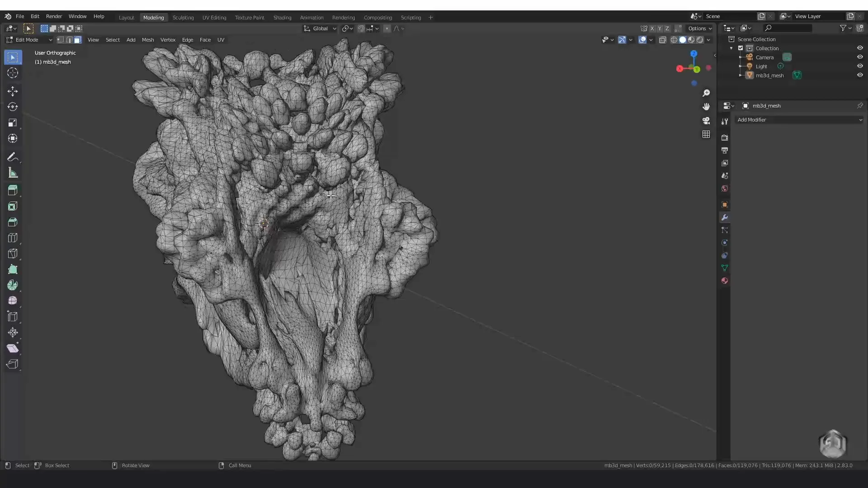The height and width of the screenshot is (488, 868).
Task: Select the Edge Slide tool
Action: point(13,316)
